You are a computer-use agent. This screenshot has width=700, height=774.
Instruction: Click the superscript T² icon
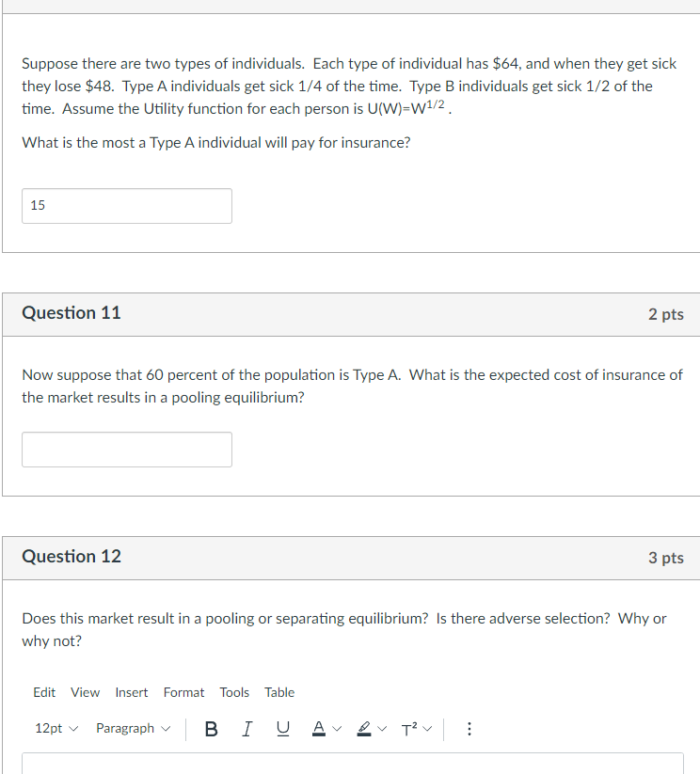(x=409, y=729)
